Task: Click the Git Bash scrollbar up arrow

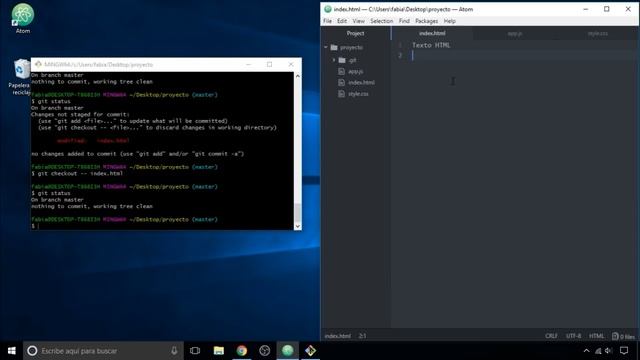Action: 298,76
